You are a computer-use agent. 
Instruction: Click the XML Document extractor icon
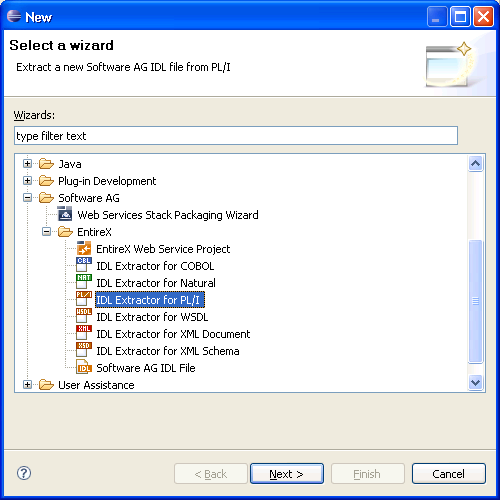click(84, 333)
